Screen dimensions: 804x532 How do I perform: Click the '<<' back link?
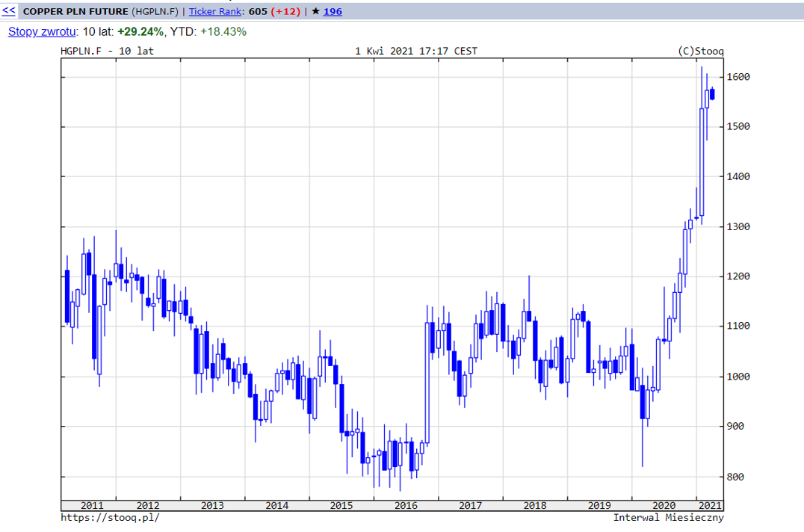(9, 10)
